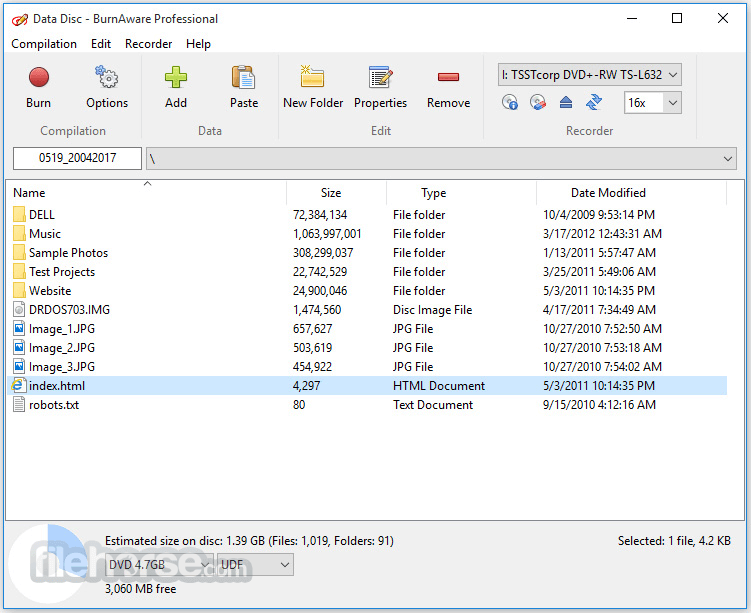Viewport: 751px width, 613px height.
Task: Click size value 72,384,134
Action: click(x=320, y=215)
